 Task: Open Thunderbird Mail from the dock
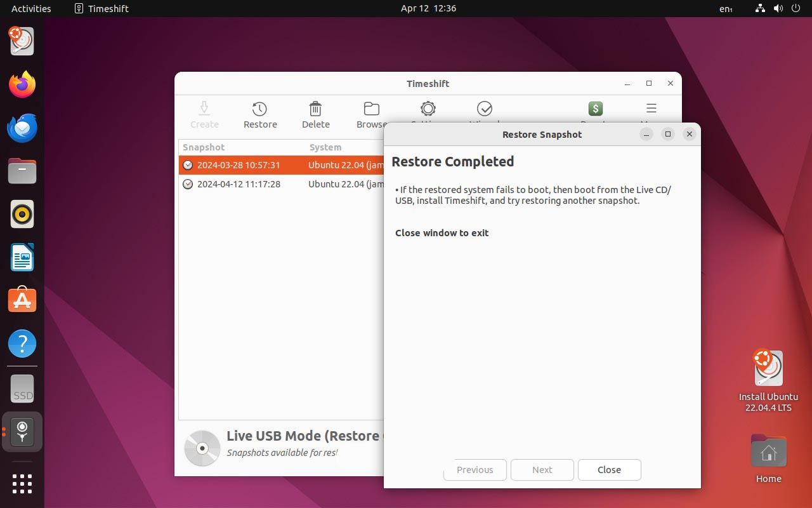[22, 128]
